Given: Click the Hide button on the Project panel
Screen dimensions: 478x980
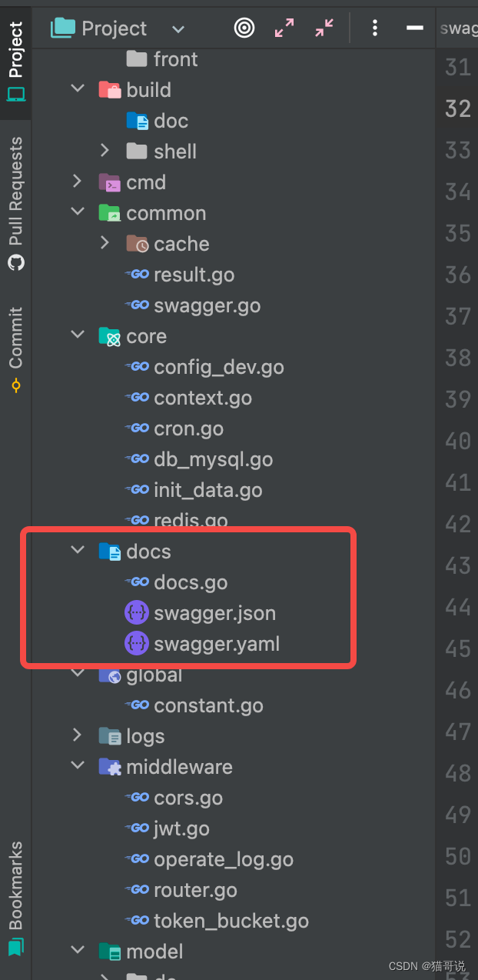Looking at the screenshot, I should pyautogui.click(x=414, y=28).
